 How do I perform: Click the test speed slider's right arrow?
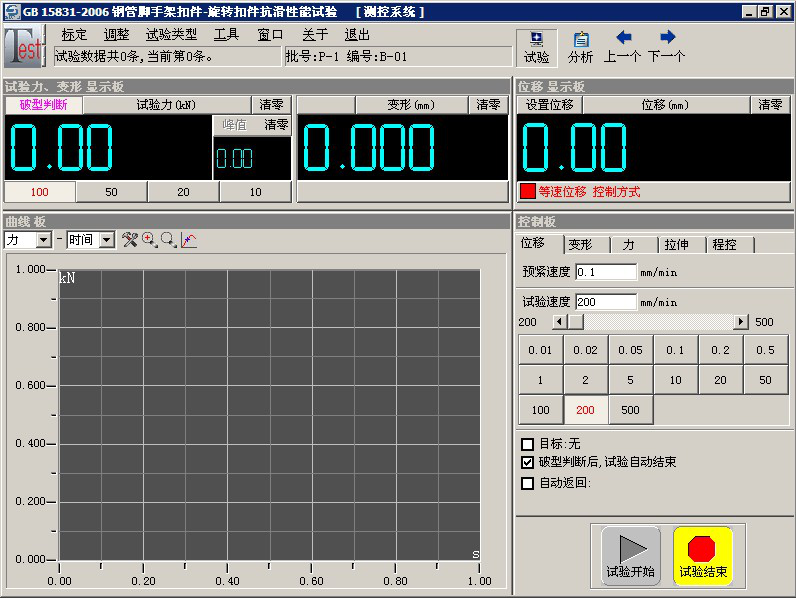tap(741, 322)
